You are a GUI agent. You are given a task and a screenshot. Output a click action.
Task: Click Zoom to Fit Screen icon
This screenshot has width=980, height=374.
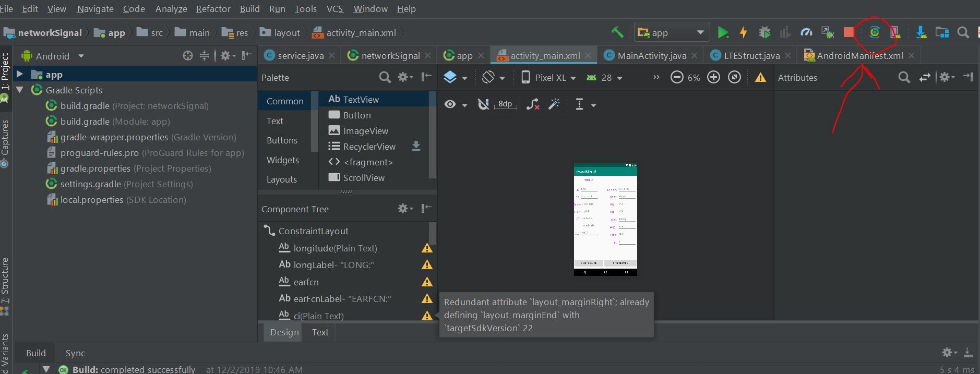point(734,77)
